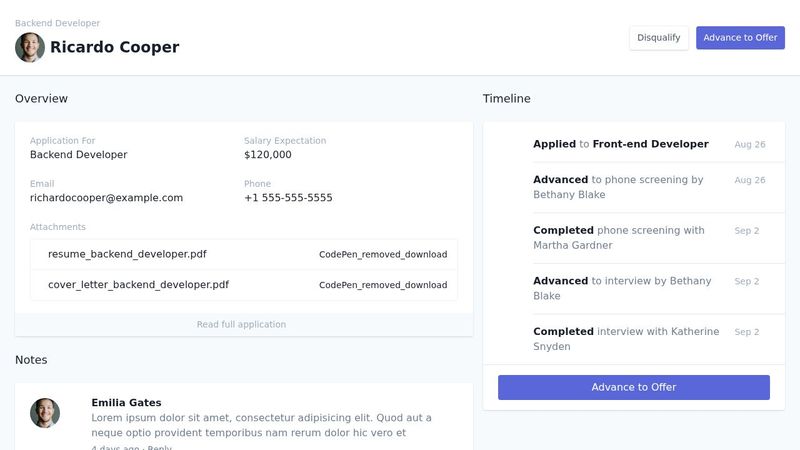Click Bethany Blake in the phone screening entry

pos(569,195)
